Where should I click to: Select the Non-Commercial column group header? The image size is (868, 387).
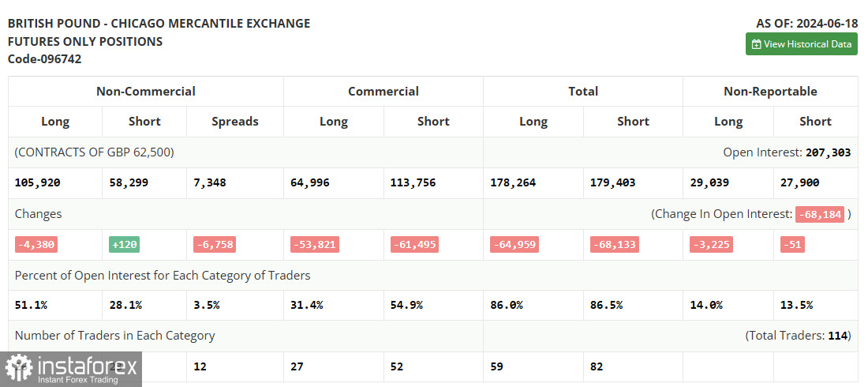146,92
